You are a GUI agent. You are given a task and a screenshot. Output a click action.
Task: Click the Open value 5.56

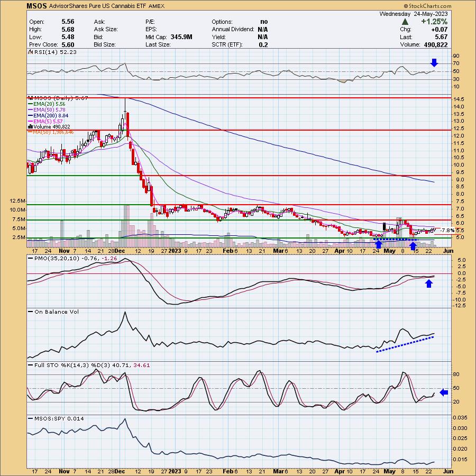point(68,22)
